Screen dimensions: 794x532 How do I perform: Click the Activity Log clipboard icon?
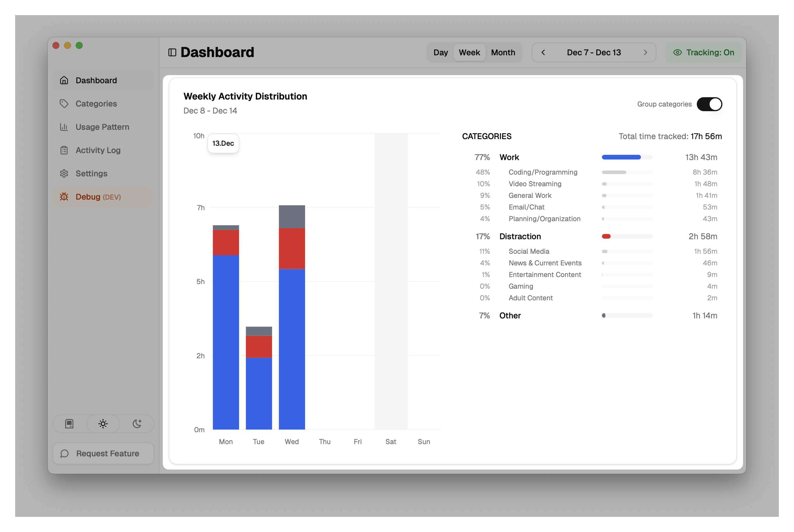[x=64, y=150]
